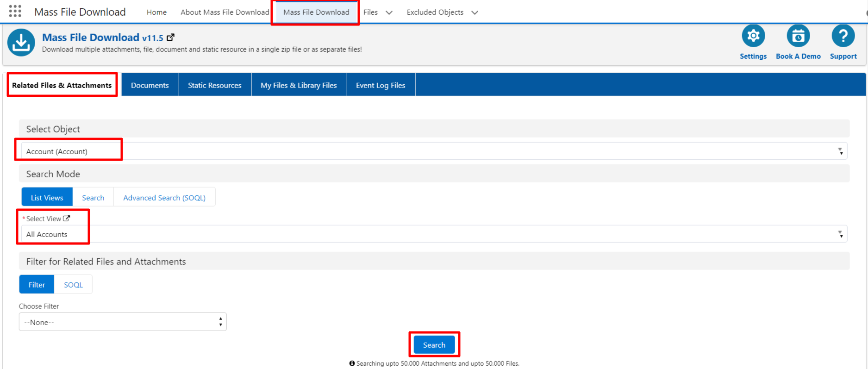Click the Filter for Related Files and Attachments header

[x=434, y=261]
